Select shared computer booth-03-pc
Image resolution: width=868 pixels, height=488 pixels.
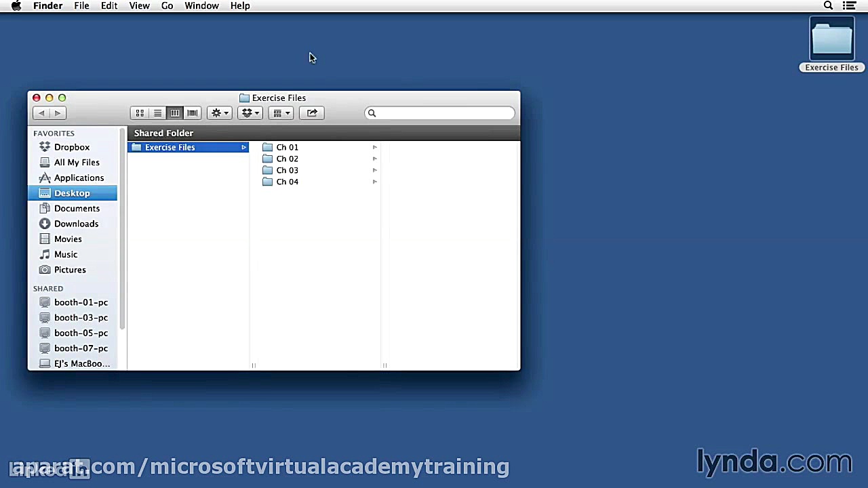81,318
